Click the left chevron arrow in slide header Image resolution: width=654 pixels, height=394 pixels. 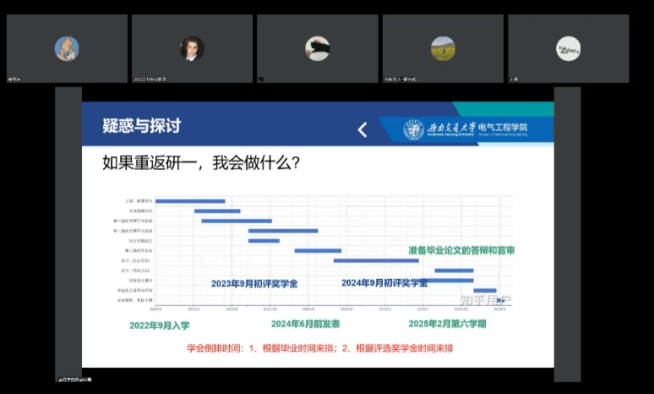coord(362,130)
